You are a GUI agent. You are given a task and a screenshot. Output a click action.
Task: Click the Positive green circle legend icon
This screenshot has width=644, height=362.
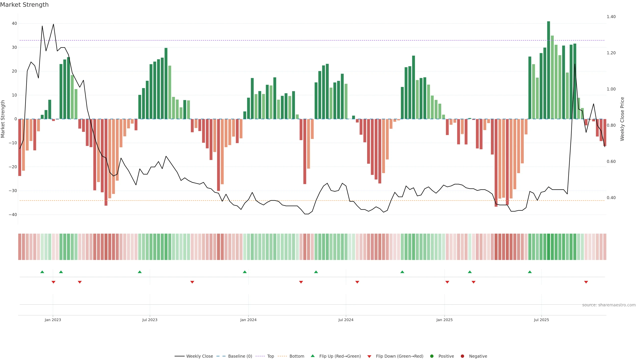pyautogui.click(x=432, y=356)
